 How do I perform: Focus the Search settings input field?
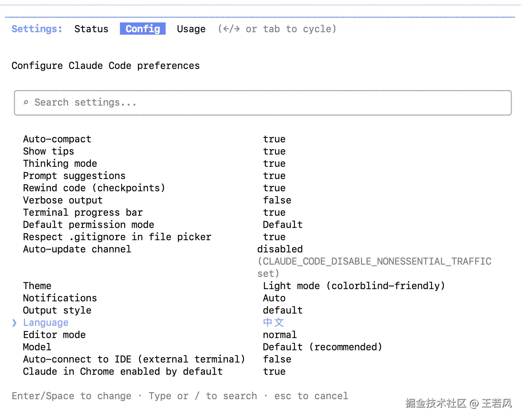click(263, 103)
